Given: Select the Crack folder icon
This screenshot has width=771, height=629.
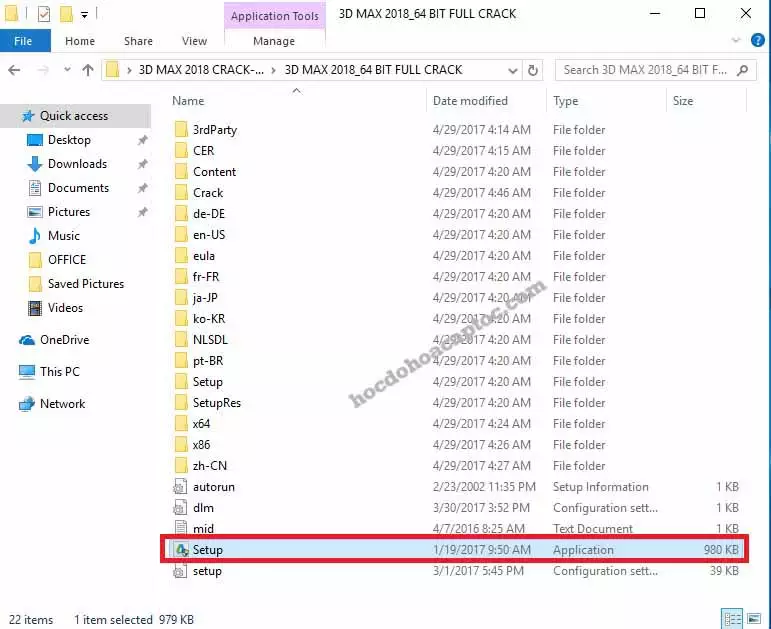Looking at the screenshot, I should click(181, 193).
